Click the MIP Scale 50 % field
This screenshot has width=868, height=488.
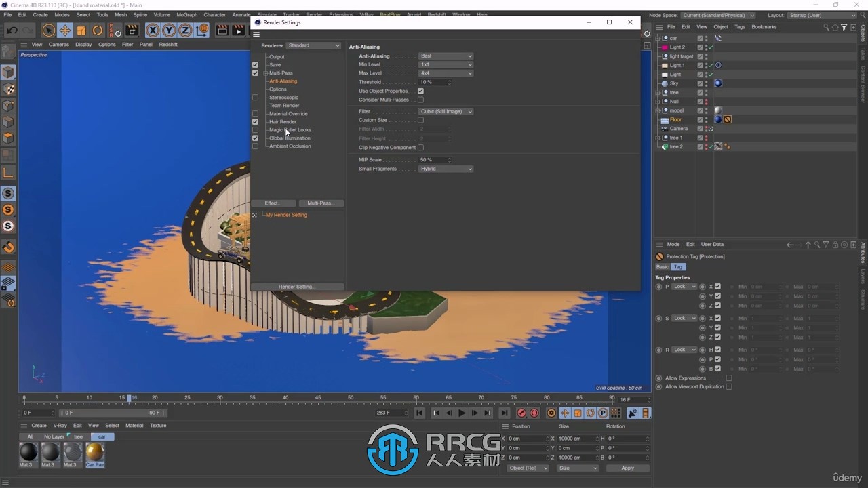[x=433, y=160]
